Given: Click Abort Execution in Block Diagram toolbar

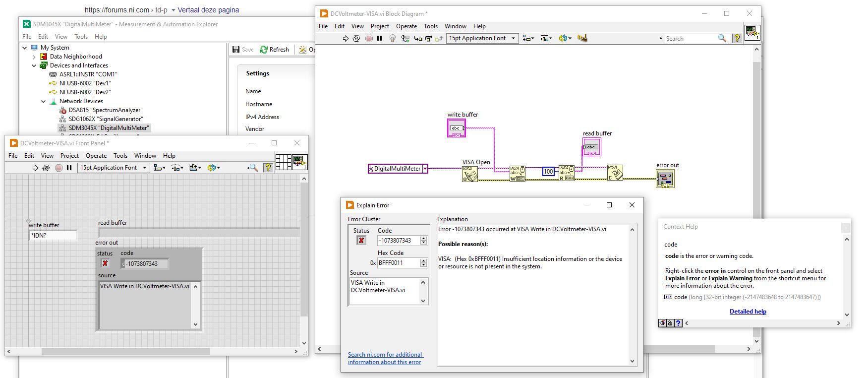Looking at the screenshot, I should (369, 38).
